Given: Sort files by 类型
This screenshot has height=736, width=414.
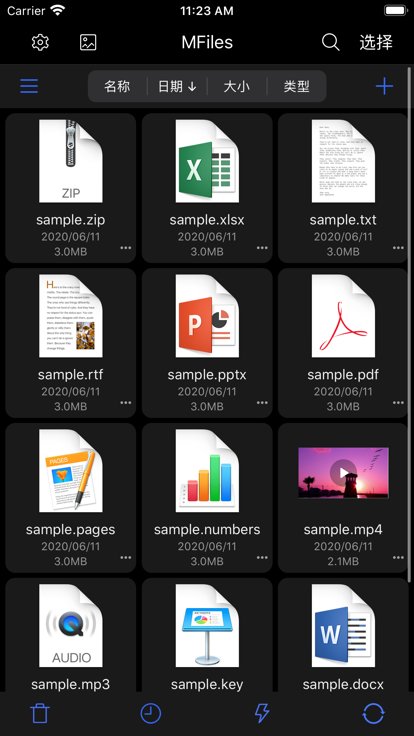Looking at the screenshot, I should (x=296, y=86).
